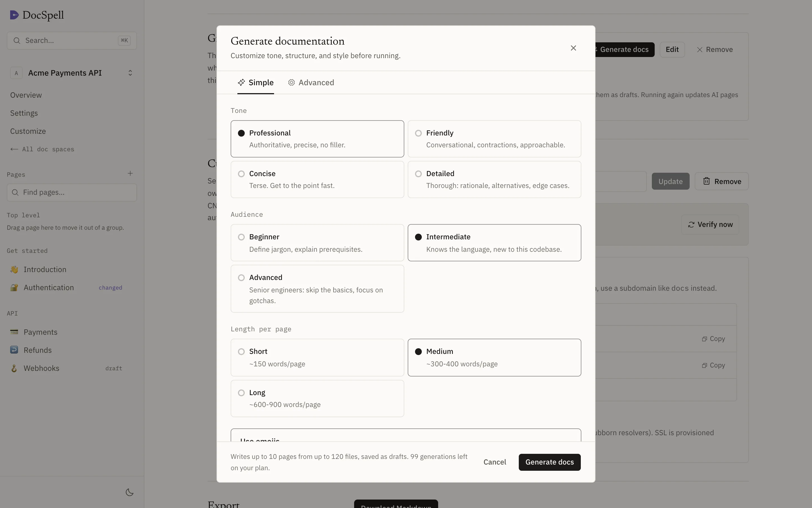Click the Find pages magnifier icon
Screen dimensions: 812x508
15,192
